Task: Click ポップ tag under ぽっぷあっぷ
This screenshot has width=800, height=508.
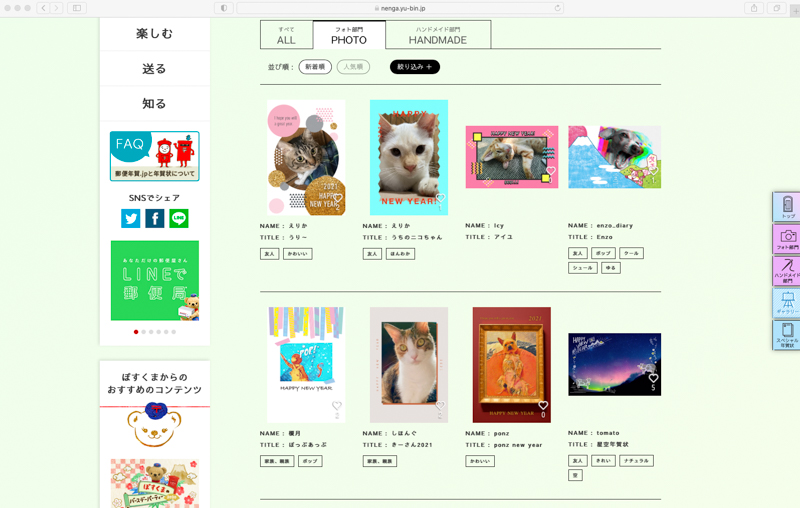Action: pos(310,461)
